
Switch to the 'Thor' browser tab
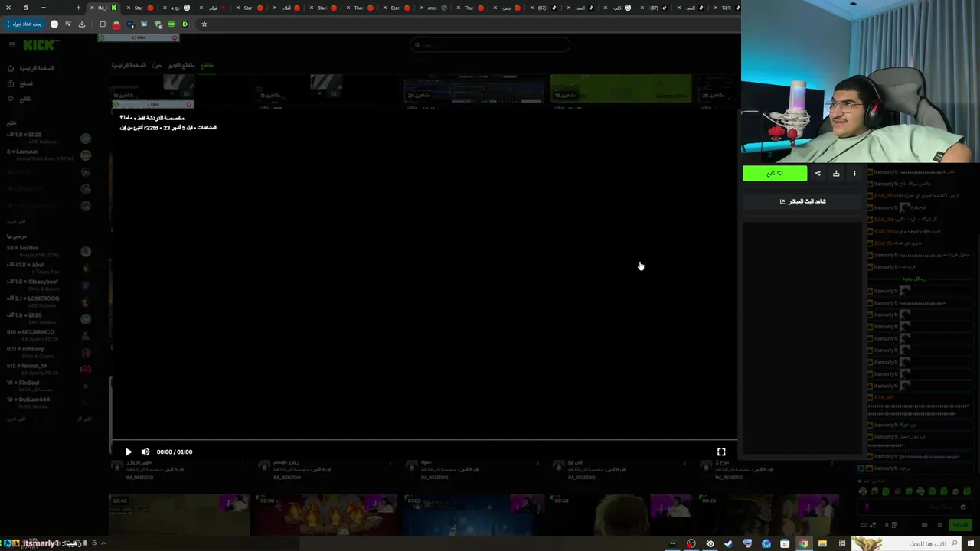point(361,8)
